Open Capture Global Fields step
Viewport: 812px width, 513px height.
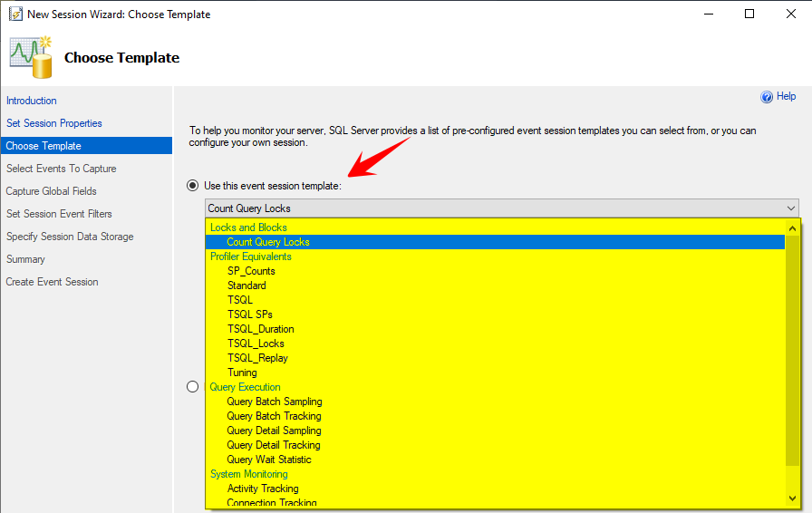(52, 191)
